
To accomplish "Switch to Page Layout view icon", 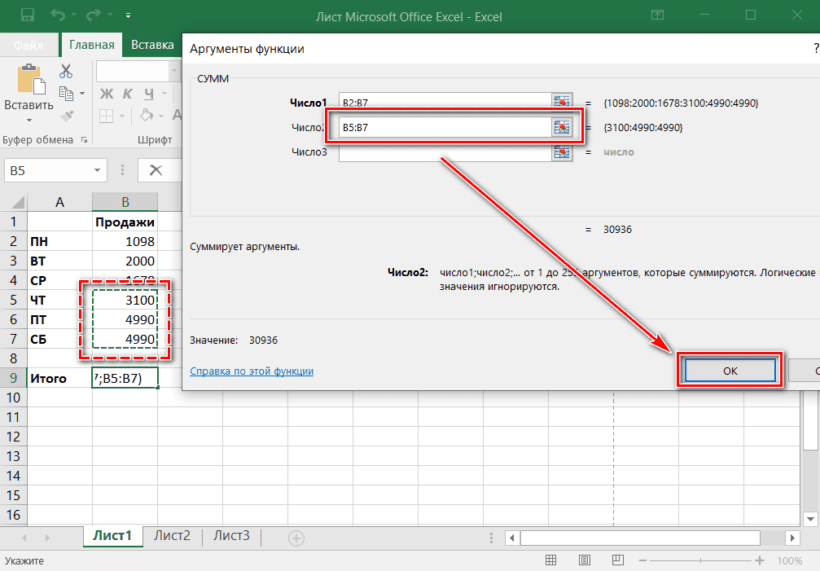I will (584, 561).
